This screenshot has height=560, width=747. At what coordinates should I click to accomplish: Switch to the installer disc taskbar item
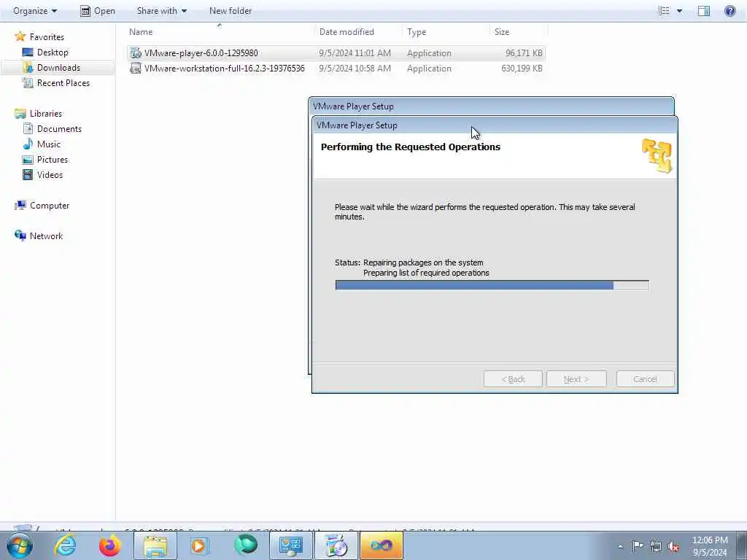pos(336,545)
